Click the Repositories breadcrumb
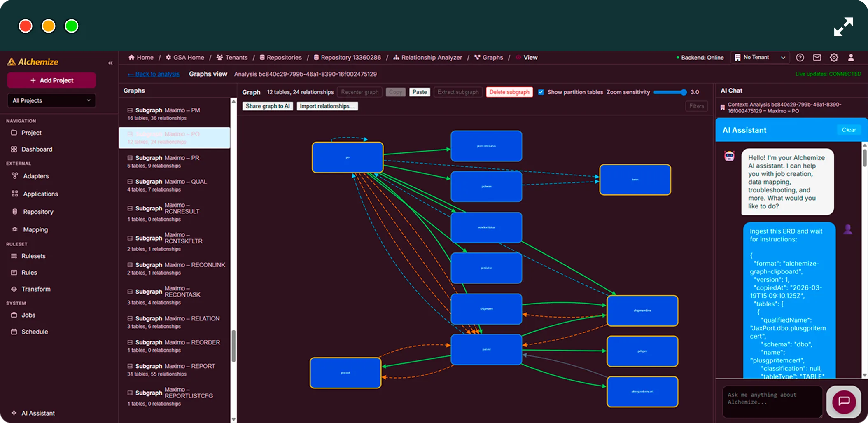Screen dimensions: 868x423 click(280, 57)
